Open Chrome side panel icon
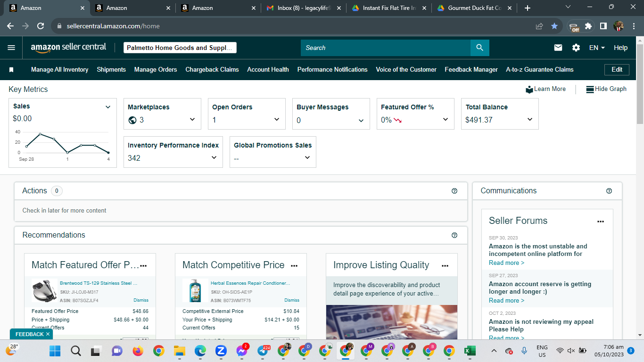Viewport: 644px width, 362px height. pos(603,26)
